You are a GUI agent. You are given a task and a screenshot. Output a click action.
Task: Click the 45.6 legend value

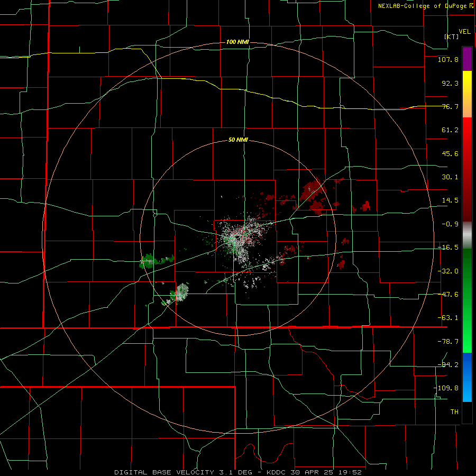450,153
